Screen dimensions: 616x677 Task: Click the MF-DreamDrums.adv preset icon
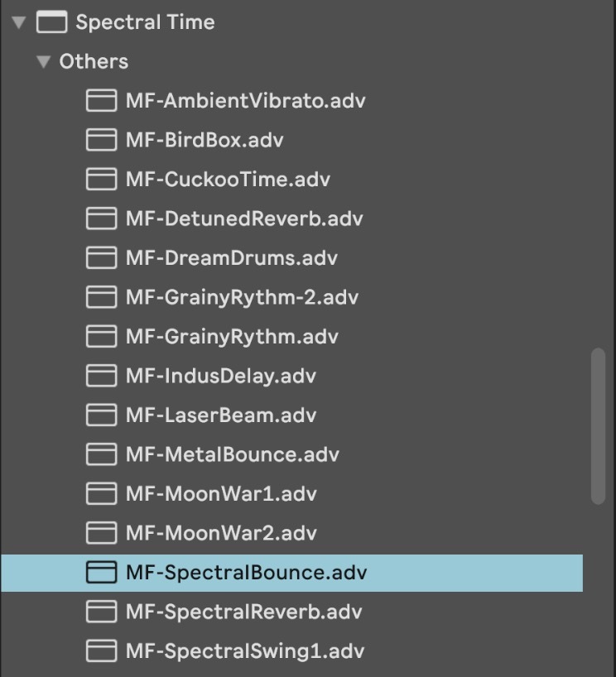point(101,258)
